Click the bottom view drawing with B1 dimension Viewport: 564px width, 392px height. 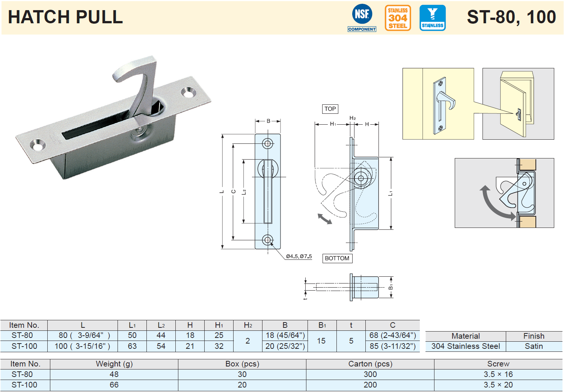(348, 287)
